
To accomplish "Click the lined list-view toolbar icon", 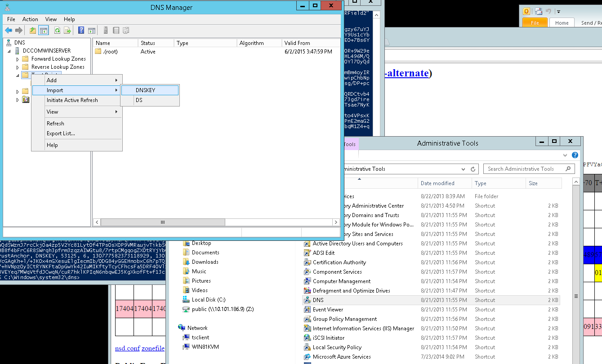I will pos(116,31).
